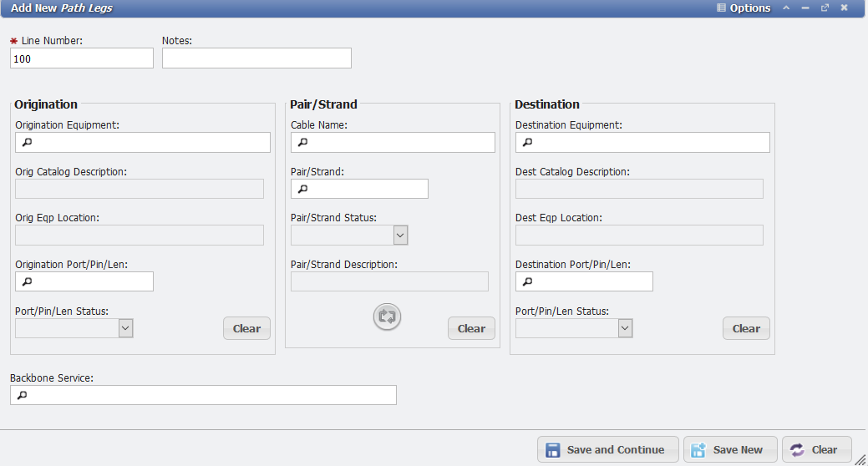
Task: Click the swap origination/destination circular icon
Action: (388, 317)
